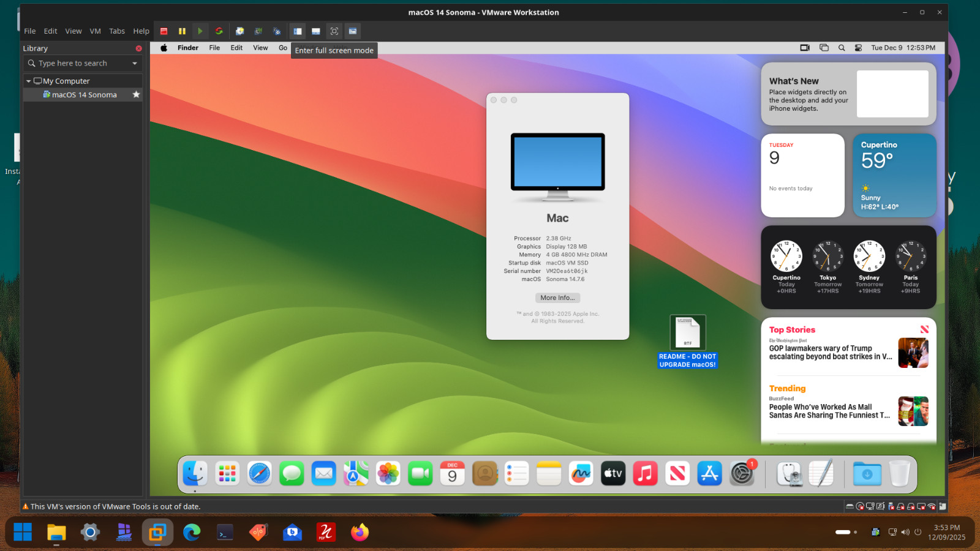
Task: Open Messages from the dock
Action: tap(292, 473)
